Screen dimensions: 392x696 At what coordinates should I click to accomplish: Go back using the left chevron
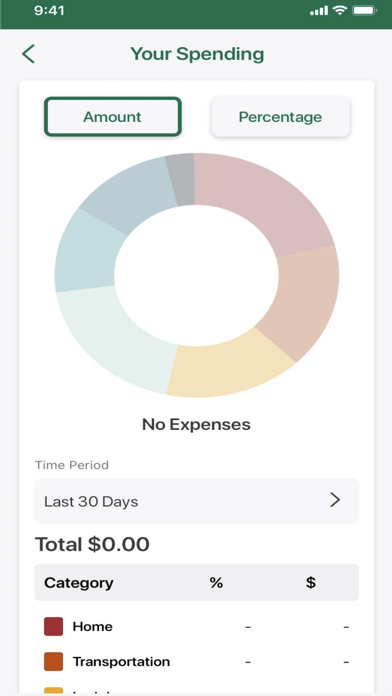(x=28, y=54)
